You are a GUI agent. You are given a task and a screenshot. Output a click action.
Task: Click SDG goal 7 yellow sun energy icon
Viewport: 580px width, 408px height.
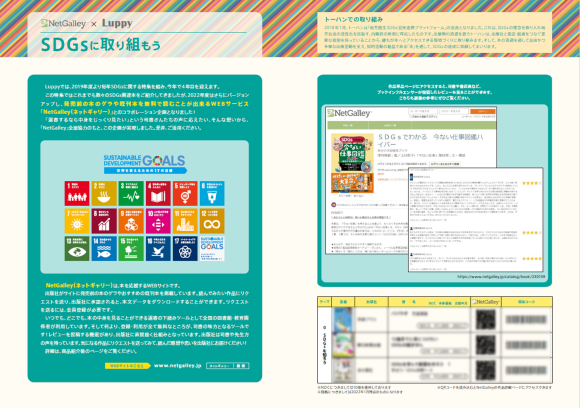pos(77,221)
